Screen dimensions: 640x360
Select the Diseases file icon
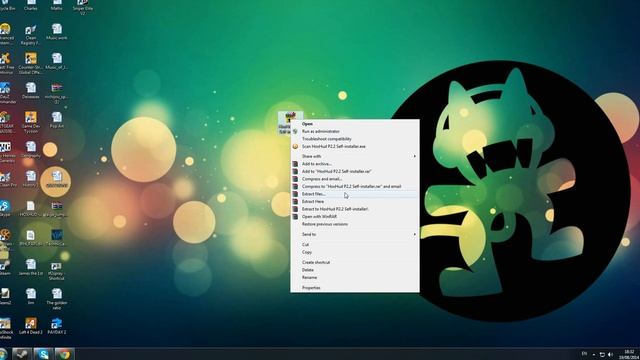31,91
